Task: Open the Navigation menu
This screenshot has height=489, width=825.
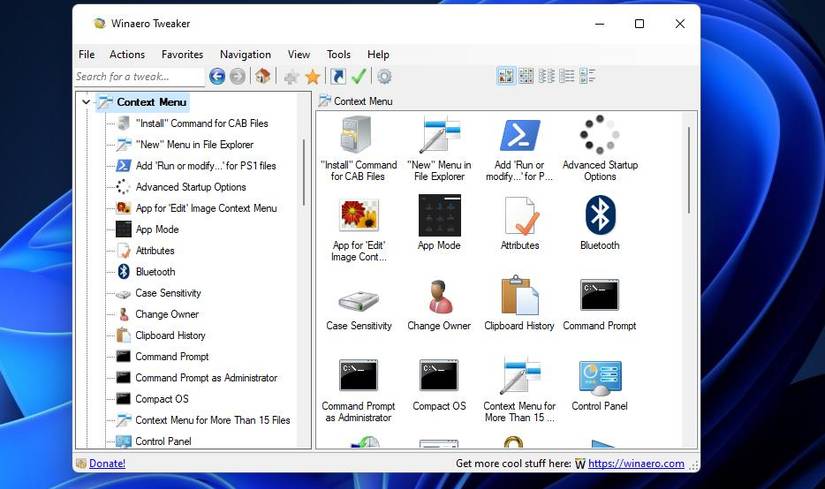Action: point(245,54)
